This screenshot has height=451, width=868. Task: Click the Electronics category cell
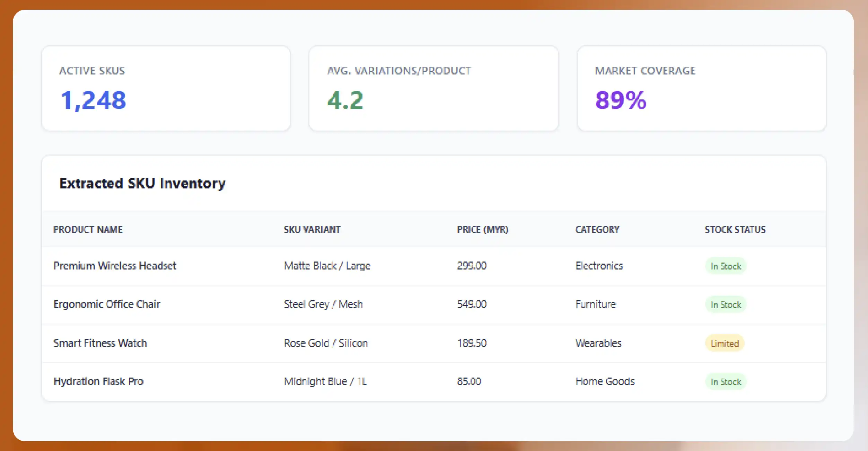coord(599,266)
